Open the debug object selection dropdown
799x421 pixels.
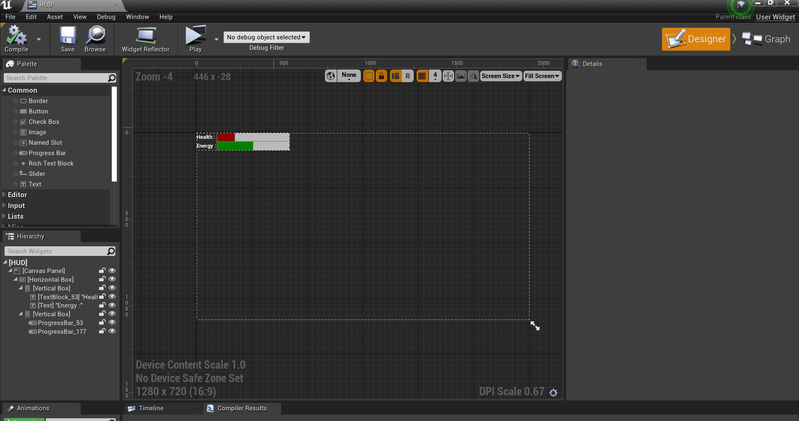tap(266, 37)
